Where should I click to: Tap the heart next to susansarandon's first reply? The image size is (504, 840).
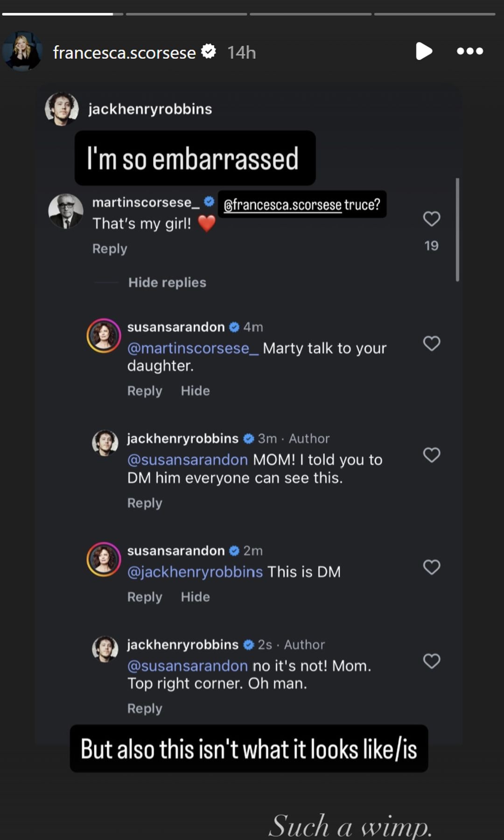pos(431,343)
